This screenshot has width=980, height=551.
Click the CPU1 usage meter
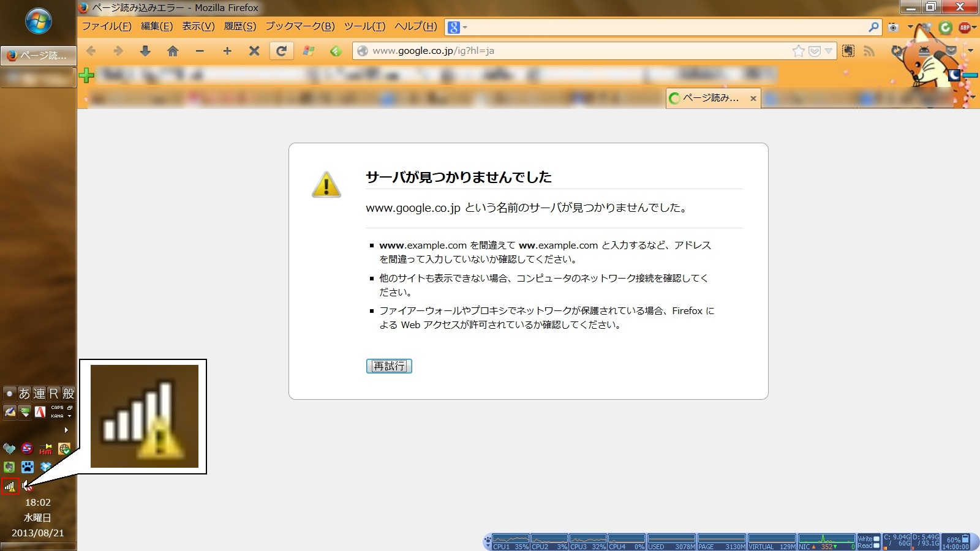(511, 542)
